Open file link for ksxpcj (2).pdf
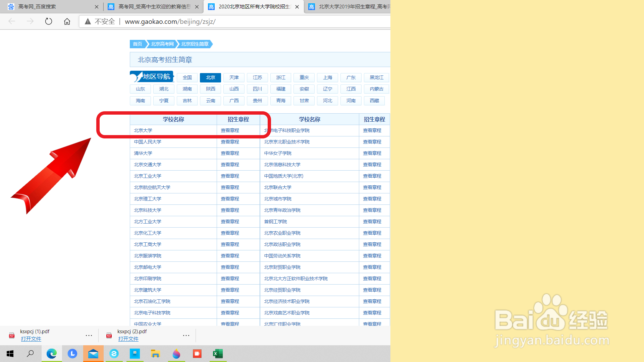Image resolution: width=644 pixels, height=362 pixels. click(x=128, y=339)
